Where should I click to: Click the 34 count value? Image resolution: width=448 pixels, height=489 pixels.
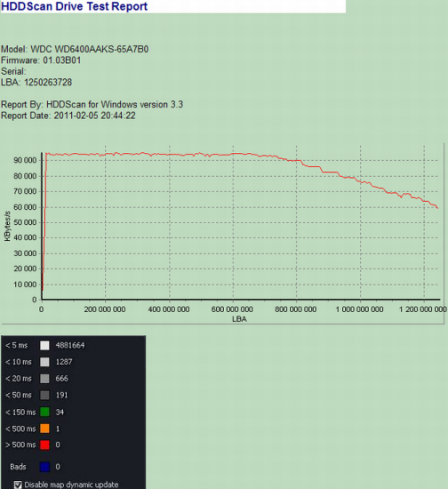pos(60,413)
